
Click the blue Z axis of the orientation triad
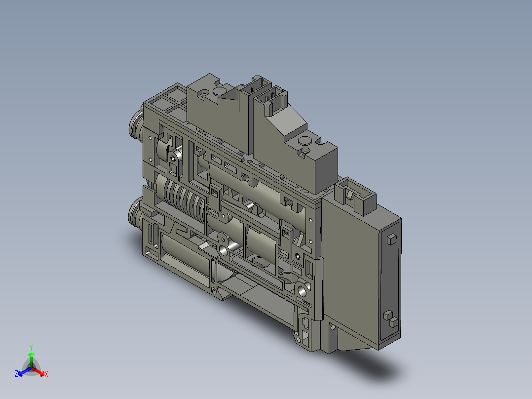coord(25,371)
